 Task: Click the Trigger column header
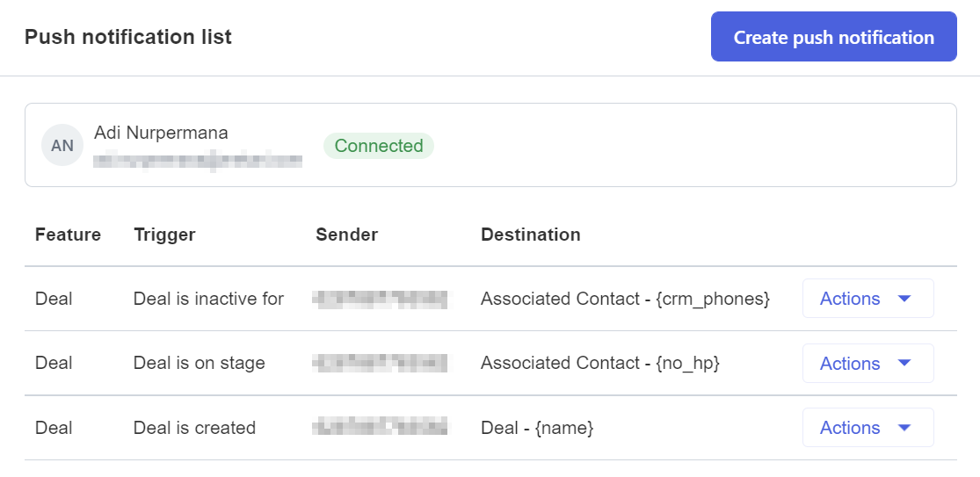click(164, 235)
